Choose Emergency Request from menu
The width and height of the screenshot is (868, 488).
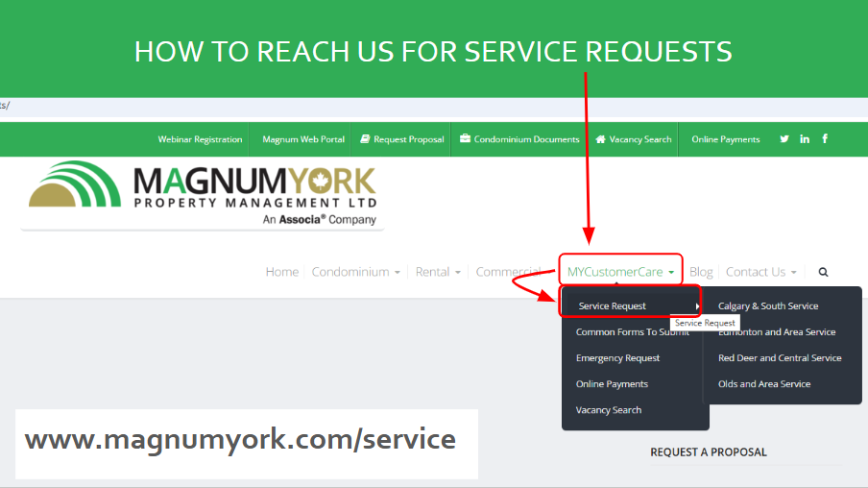pos(617,358)
